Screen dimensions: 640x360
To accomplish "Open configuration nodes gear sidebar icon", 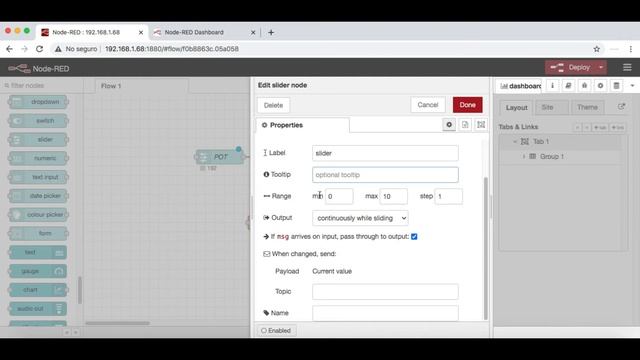I will [x=600, y=86].
